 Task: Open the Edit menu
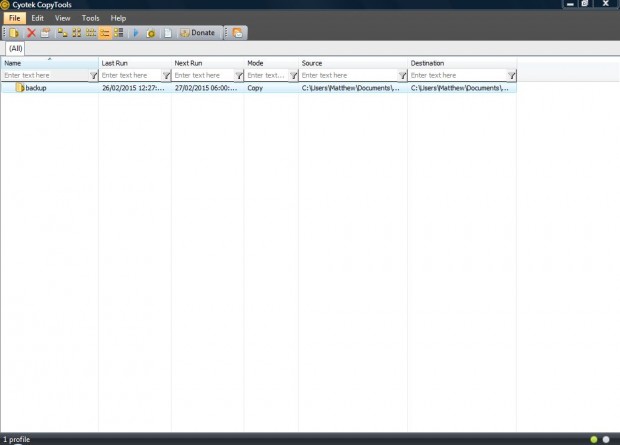tap(38, 18)
